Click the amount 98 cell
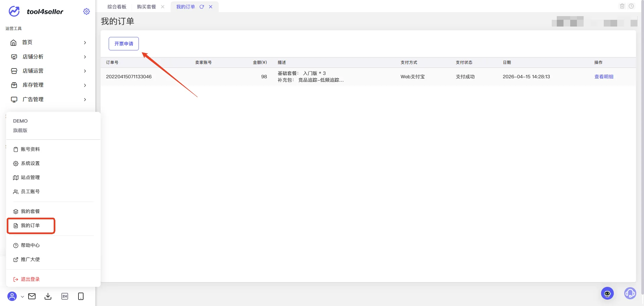644x306 pixels. point(264,77)
